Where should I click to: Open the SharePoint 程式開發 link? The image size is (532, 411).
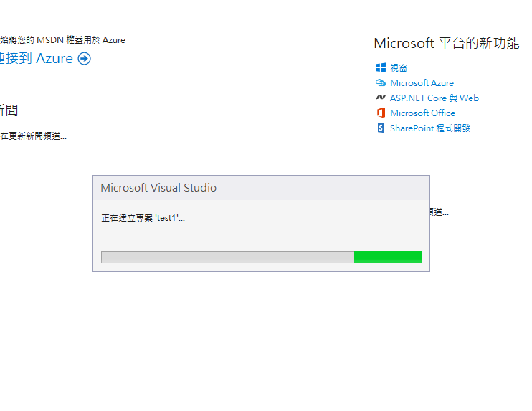click(430, 128)
